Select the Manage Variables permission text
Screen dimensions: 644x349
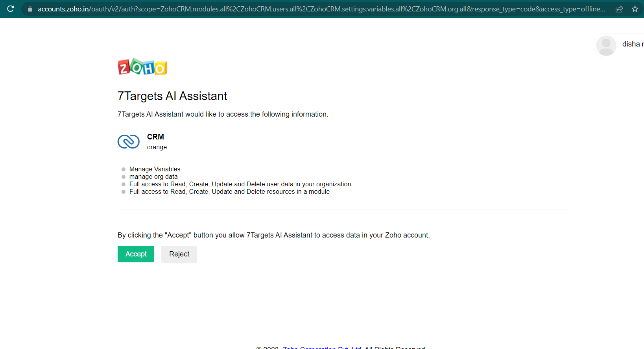tap(155, 169)
